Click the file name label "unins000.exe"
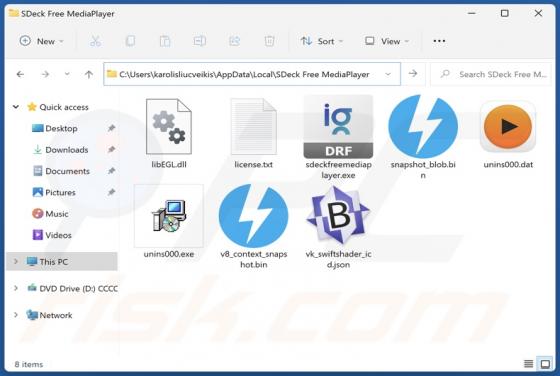Viewport: 560px width, 376px height. coord(169,254)
